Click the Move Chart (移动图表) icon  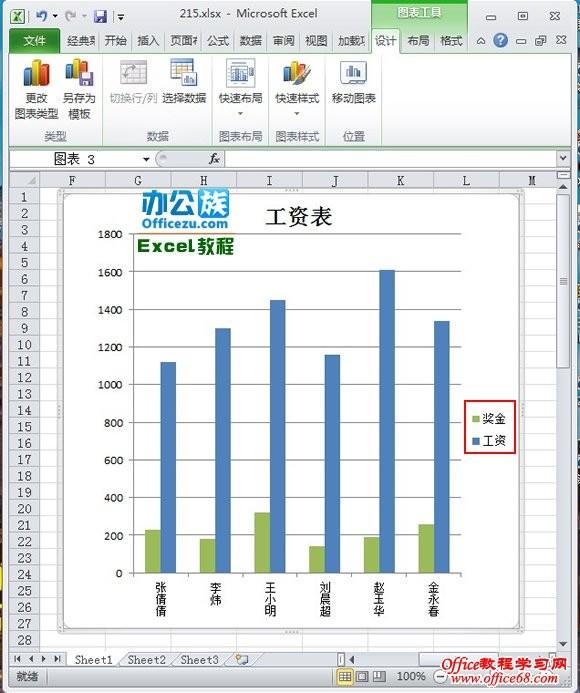click(354, 82)
